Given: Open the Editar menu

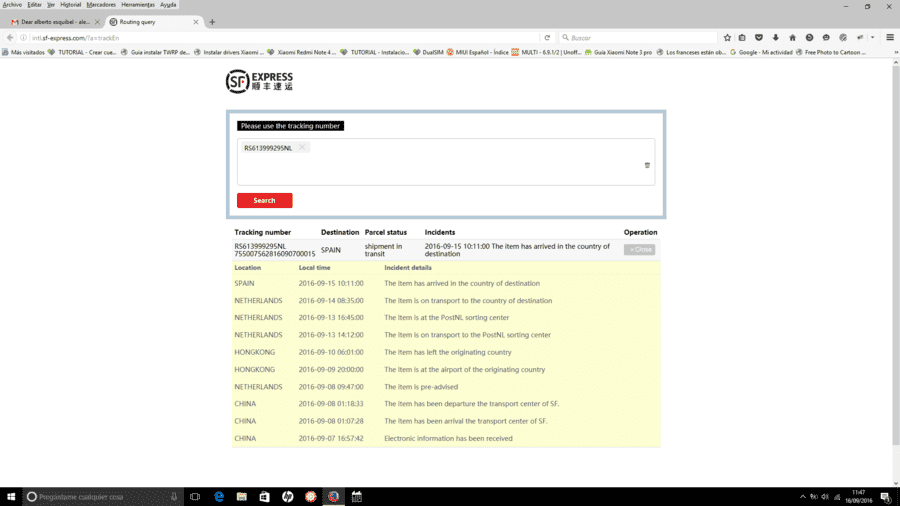Looking at the screenshot, I should click(34, 5).
